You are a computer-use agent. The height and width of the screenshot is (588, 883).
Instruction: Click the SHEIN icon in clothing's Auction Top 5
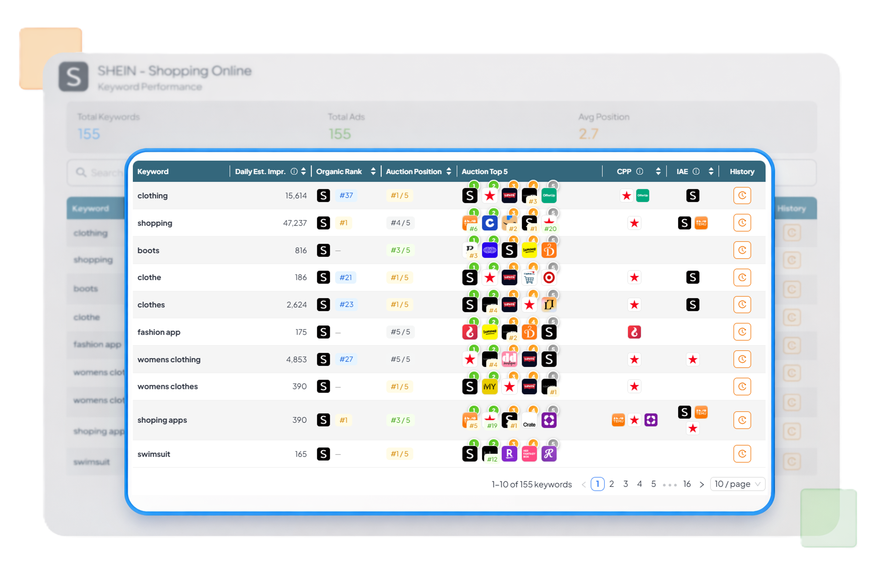pyautogui.click(x=470, y=195)
